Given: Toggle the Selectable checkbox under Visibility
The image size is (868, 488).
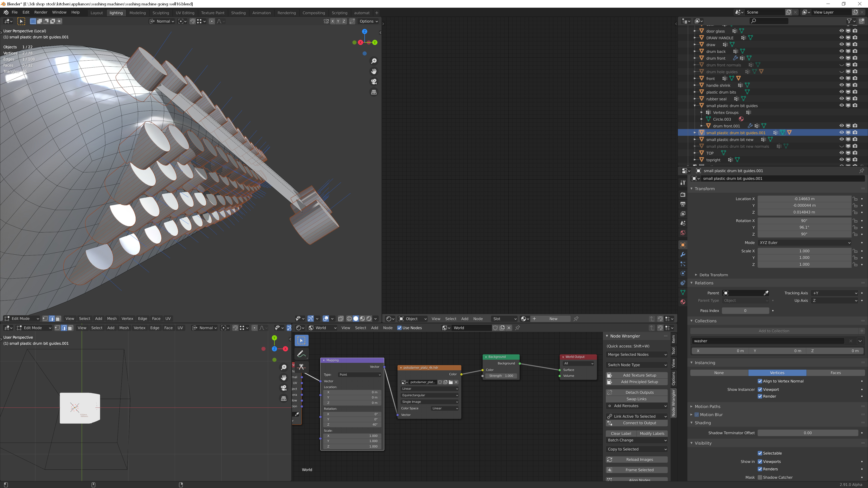Looking at the screenshot, I should click(760, 453).
